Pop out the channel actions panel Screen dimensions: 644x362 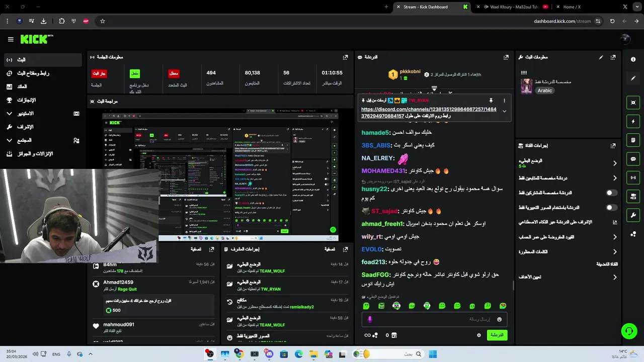point(613,146)
